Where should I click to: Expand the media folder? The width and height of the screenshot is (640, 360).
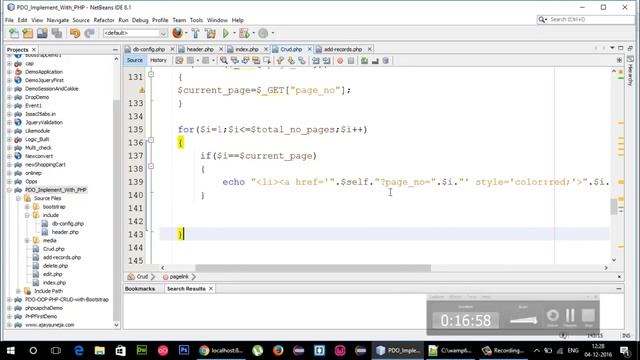27,240
